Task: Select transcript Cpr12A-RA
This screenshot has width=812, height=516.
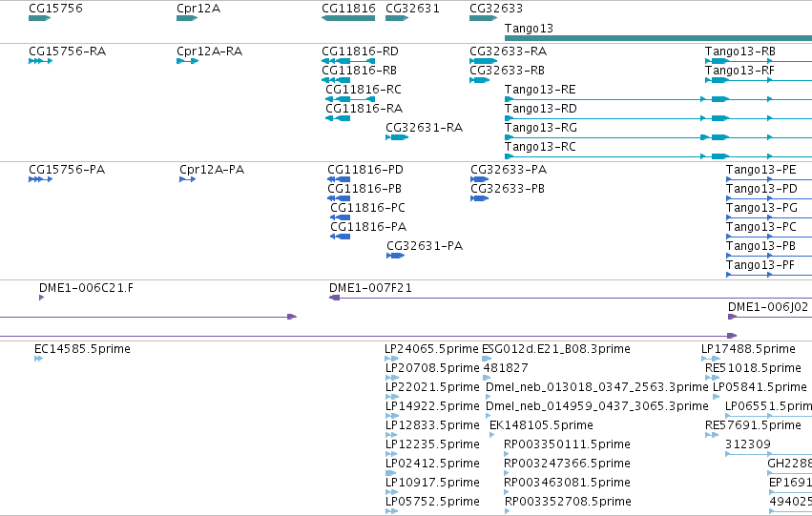Action: [x=209, y=52]
